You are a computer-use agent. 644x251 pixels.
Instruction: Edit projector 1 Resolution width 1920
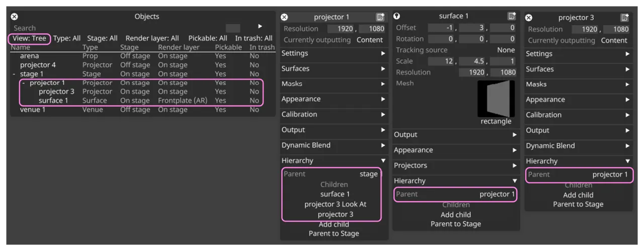tap(341, 29)
